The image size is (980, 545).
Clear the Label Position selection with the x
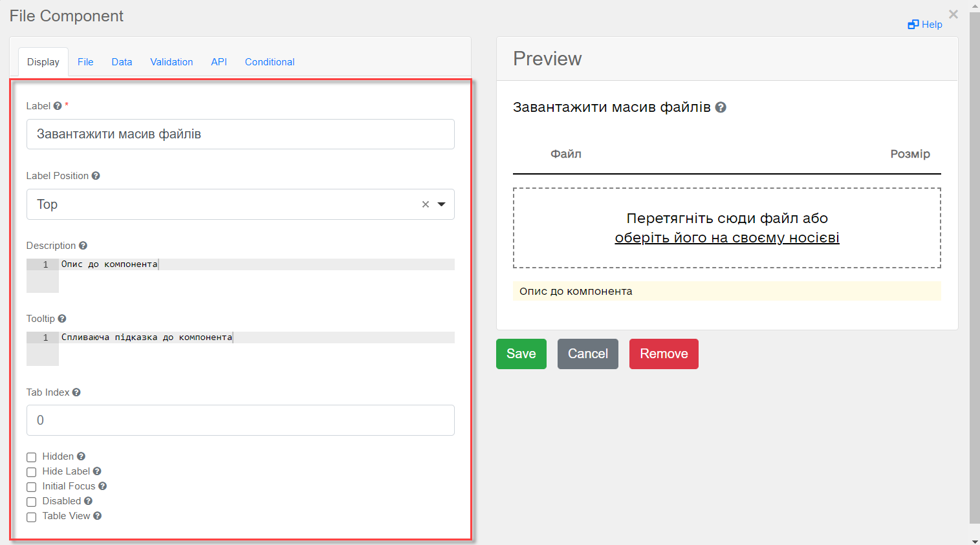coord(426,204)
